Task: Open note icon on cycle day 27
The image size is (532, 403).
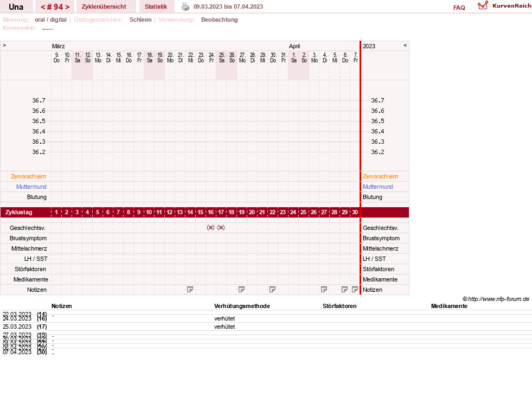Action: [324, 289]
